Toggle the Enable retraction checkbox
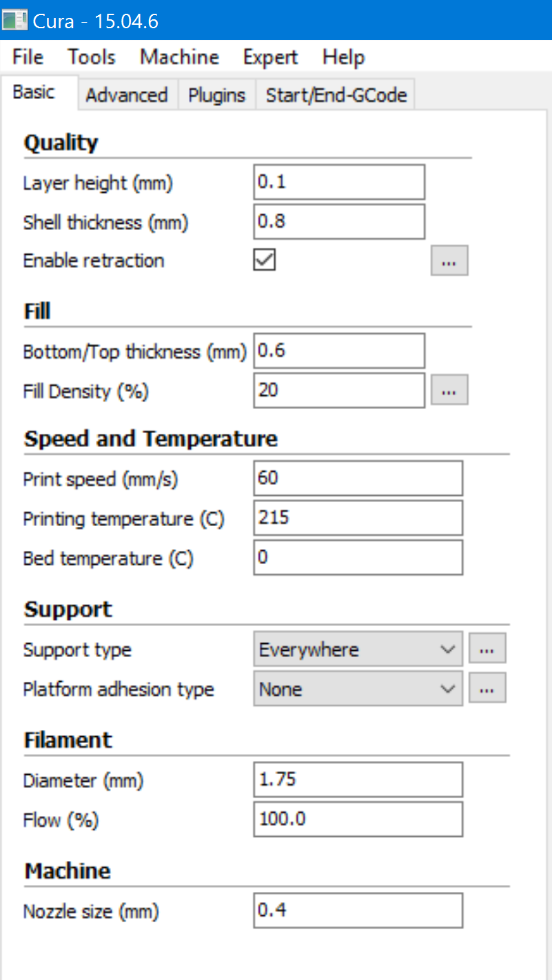This screenshot has width=552, height=980. [x=265, y=260]
